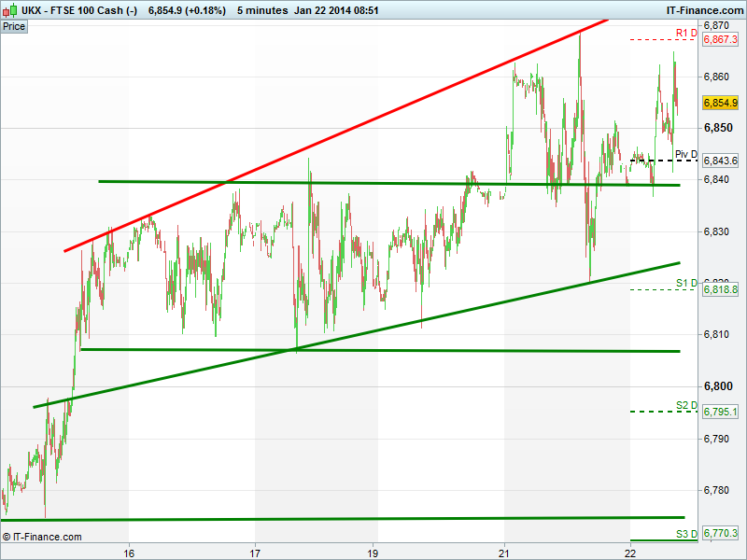Click the candlestick chart icon beside UKX
Screen dimensions: 747x560
pos(10,10)
